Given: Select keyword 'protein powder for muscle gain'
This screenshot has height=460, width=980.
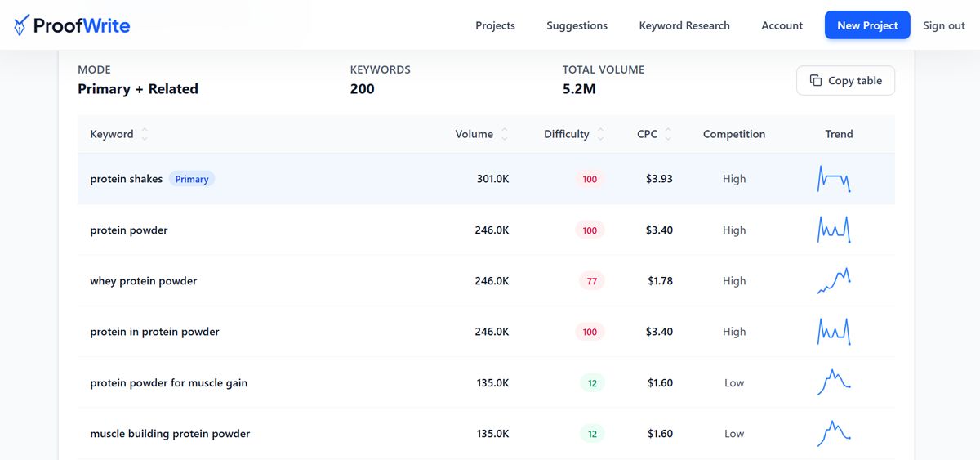Looking at the screenshot, I should 168,382.
